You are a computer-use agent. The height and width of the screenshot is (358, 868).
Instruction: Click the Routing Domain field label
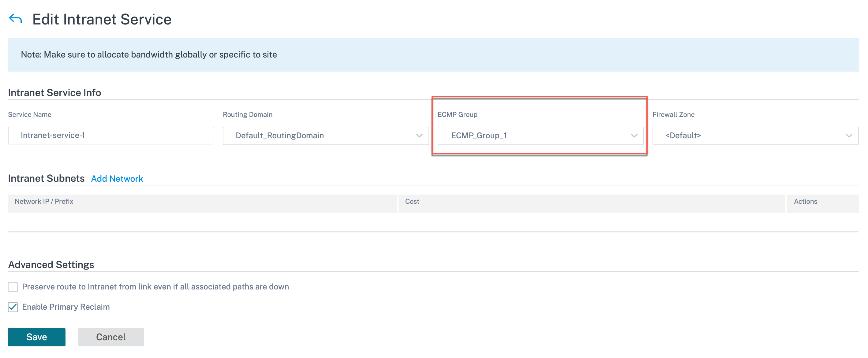pyautogui.click(x=247, y=114)
